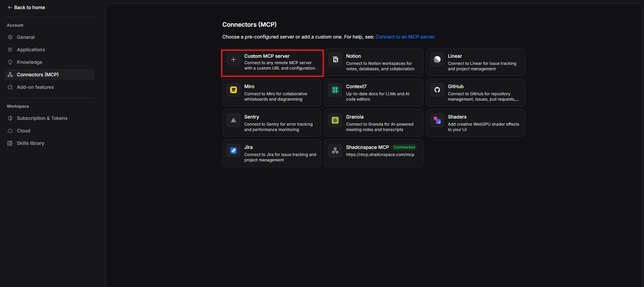Click the Cloud icon in sidebar
The width and height of the screenshot is (644, 287).
point(10,131)
